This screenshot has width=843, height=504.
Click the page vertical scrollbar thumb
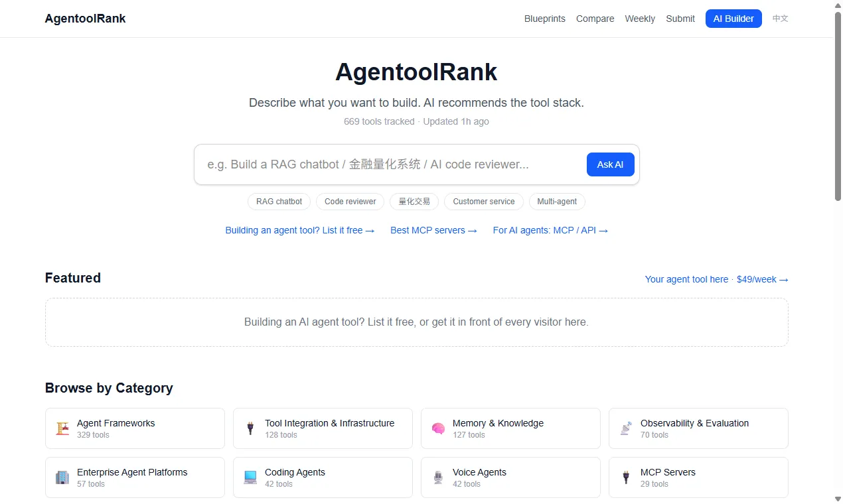[838, 105]
